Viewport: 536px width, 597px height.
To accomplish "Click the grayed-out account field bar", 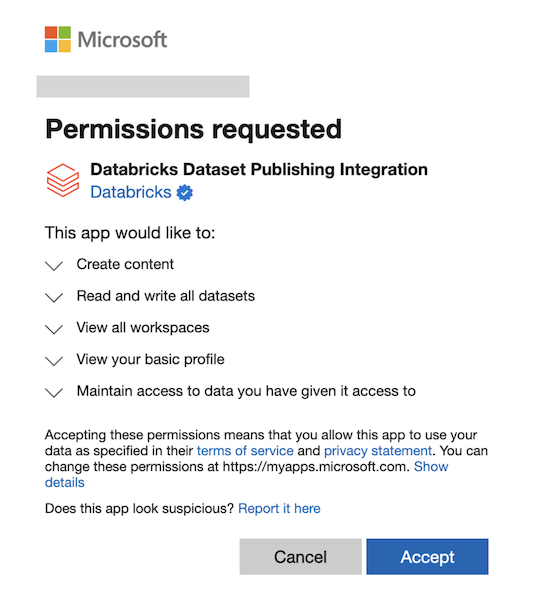I will coord(143,86).
